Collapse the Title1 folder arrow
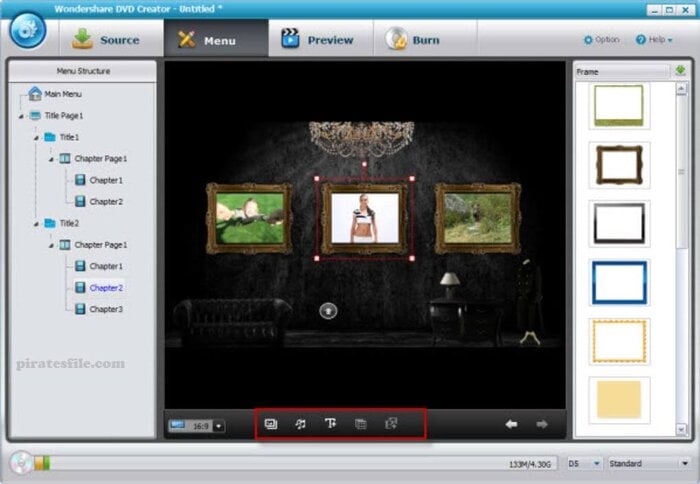Image resolution: width=700 pixels, height=484 pixels. click(x=36, y=138)
